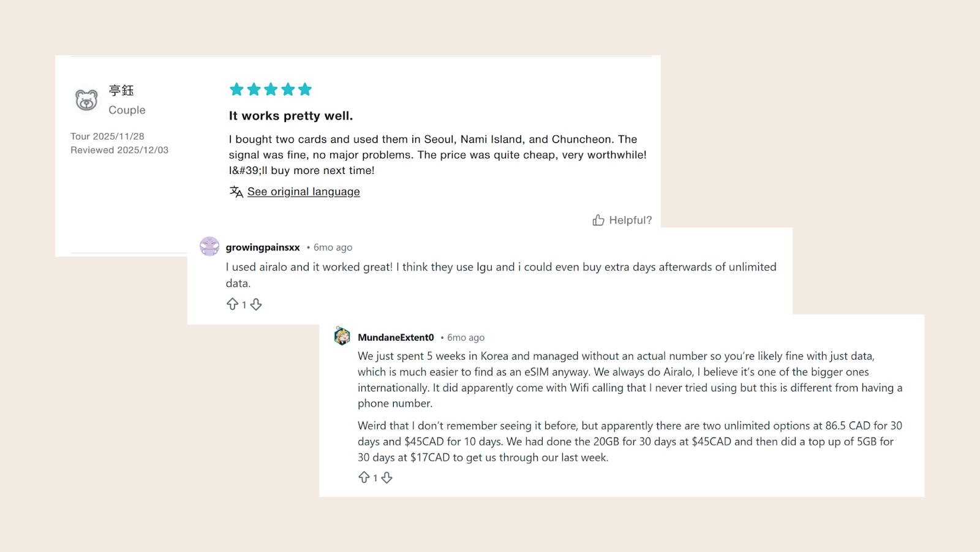Click the first teal star in the rating

236,89
